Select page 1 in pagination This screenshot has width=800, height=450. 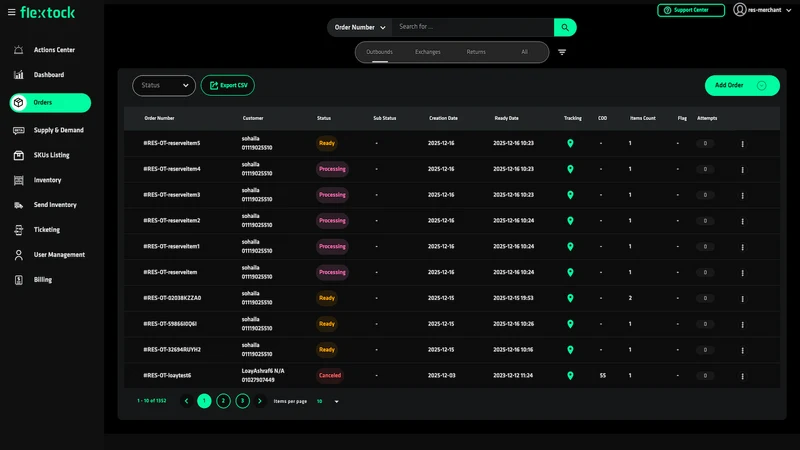[204, 402]
